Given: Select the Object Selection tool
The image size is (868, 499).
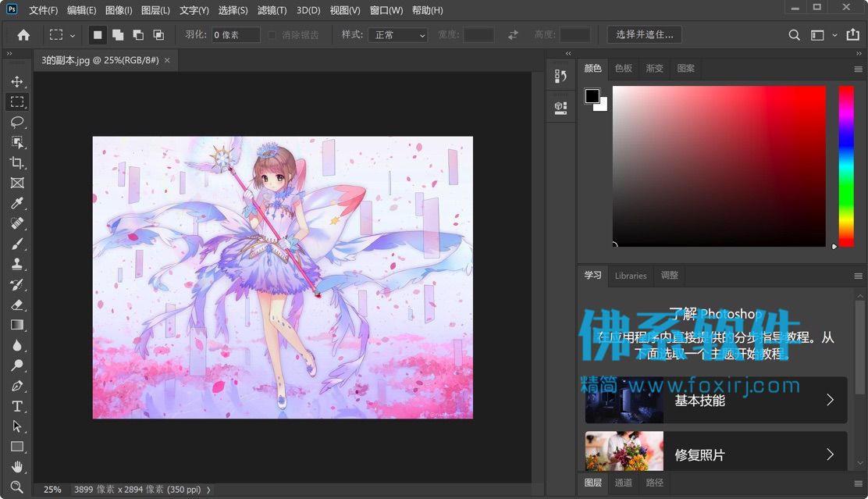Looking at the screenshot, I should click(x=17, y=142).
